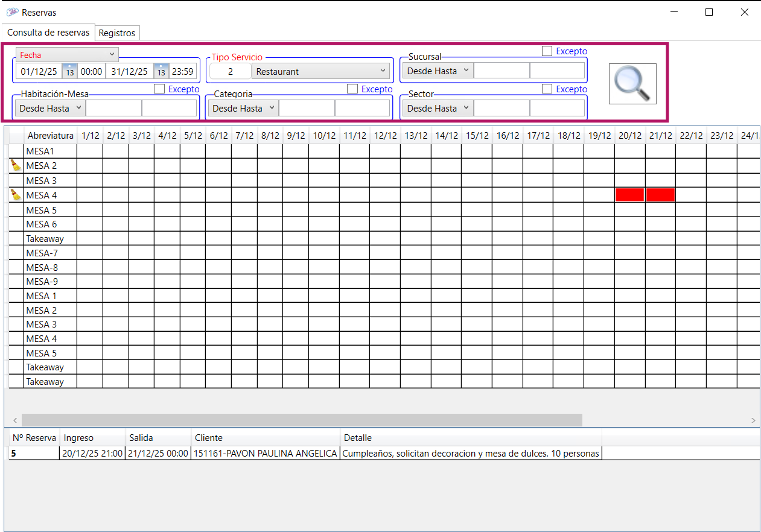761x532 pixels.
Task: Click the horizontal scrollbar left arrow
Action: [14, 420]
